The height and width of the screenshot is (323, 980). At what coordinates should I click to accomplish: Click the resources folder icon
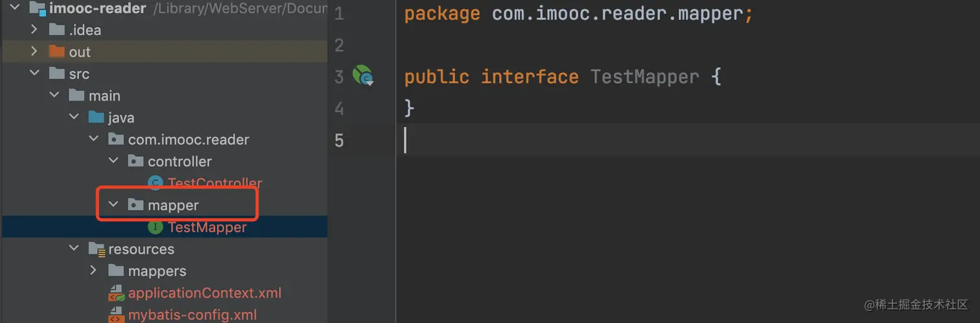[97, 249]
